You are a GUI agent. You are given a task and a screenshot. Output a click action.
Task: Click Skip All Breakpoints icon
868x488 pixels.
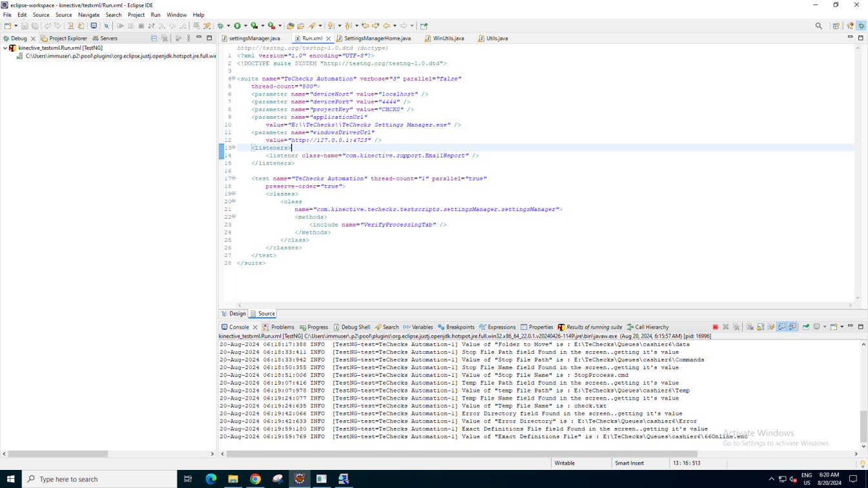pos(107,26)
